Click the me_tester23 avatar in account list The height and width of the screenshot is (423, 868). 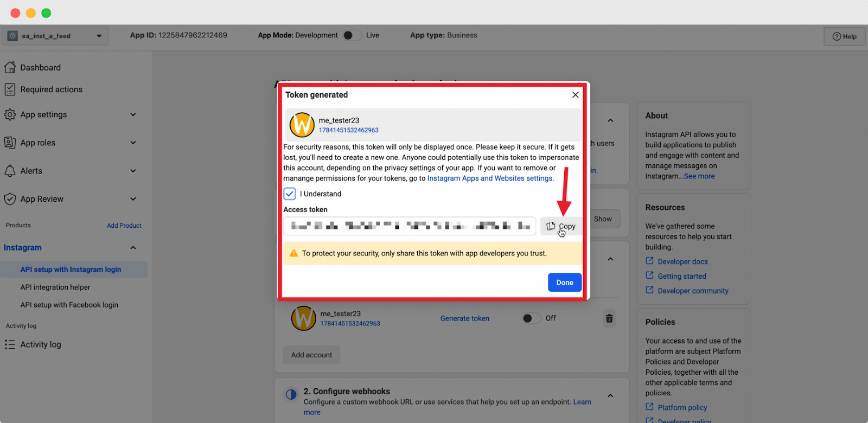click(304, 318)
